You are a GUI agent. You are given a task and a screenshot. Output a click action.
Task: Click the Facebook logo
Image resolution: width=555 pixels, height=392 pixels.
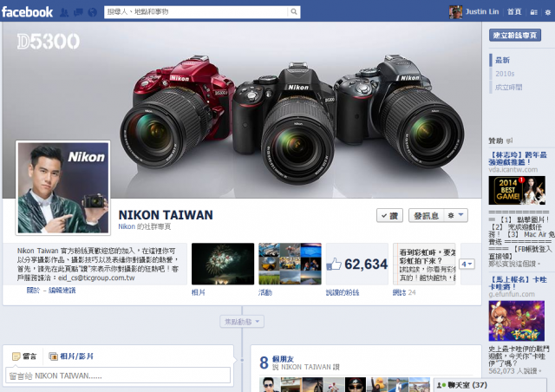click(x=27, y=12)
